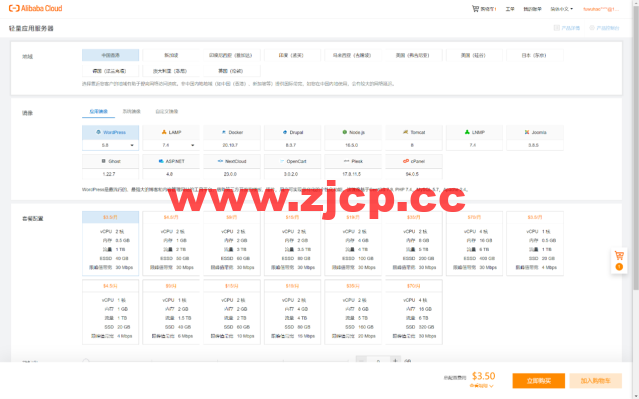Choose the 英国 (伦敦) region
Screen dimensions: 639x399
(x=232, y=71)
